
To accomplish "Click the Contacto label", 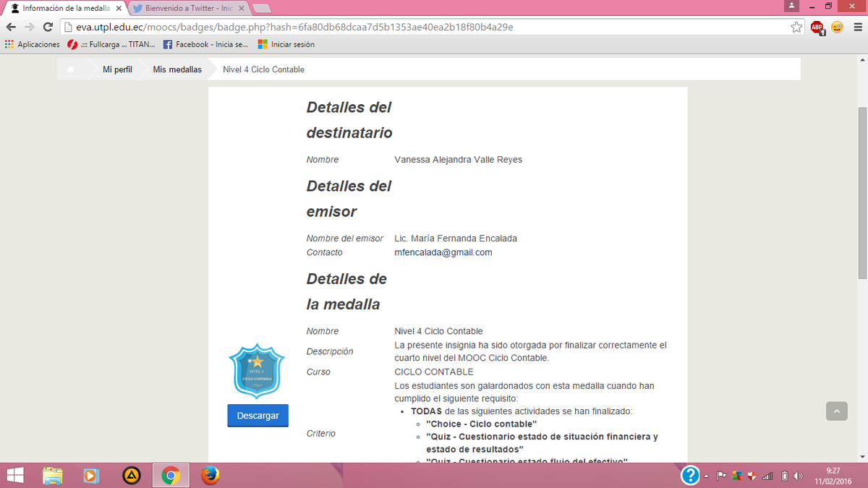I will [325, 252].
